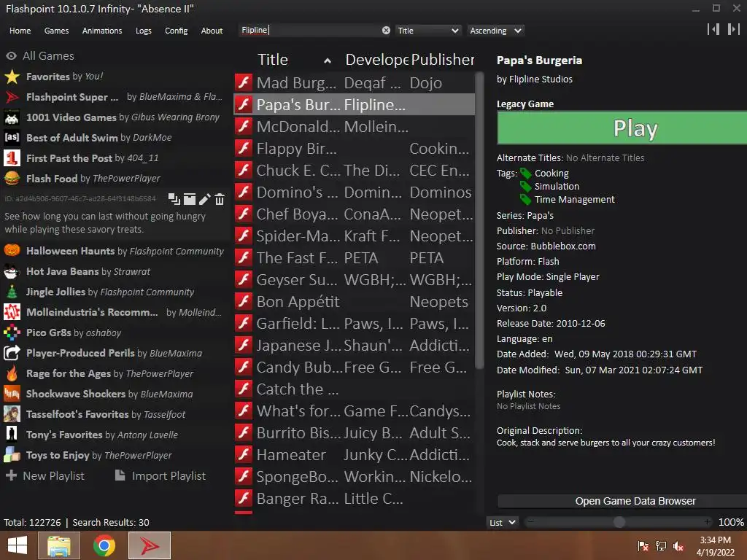This screenshot has width=747, height=560.
Task: Open the Logs tab
Action: pyautogui.click(x=144, y=31)
